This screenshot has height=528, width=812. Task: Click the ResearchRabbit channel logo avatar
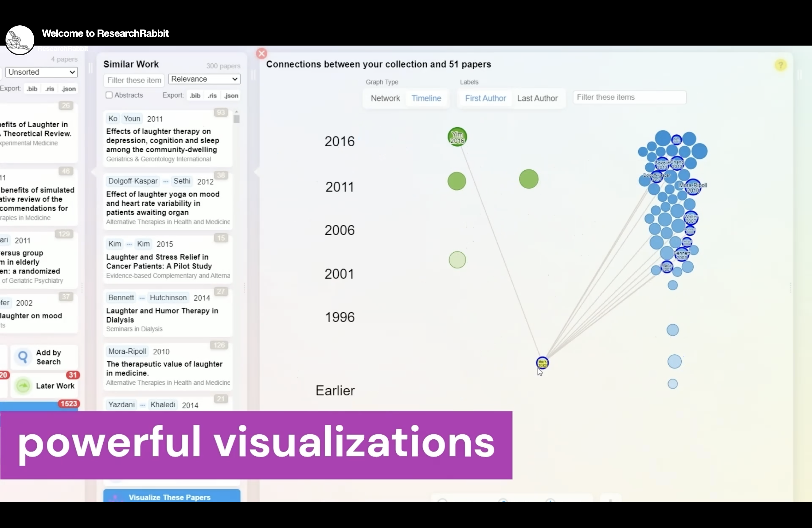coord(20,40)
